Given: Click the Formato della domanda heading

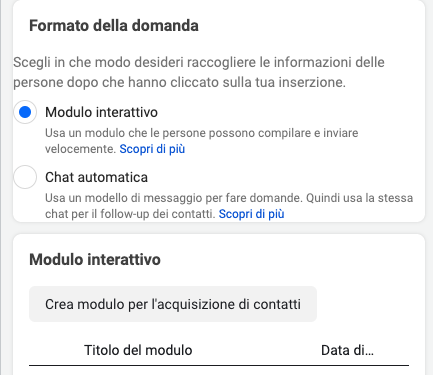Looking at the screenshot, I should 114,26.
